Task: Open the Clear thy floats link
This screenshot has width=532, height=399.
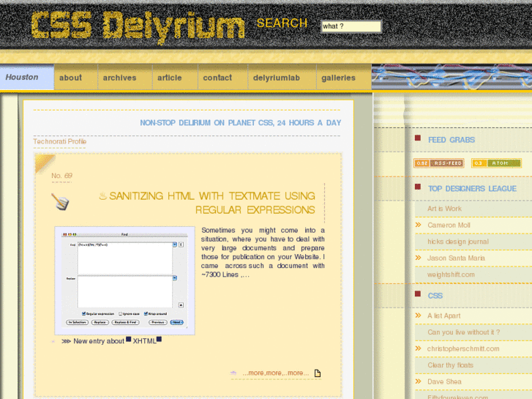Action: click(450, 365)
